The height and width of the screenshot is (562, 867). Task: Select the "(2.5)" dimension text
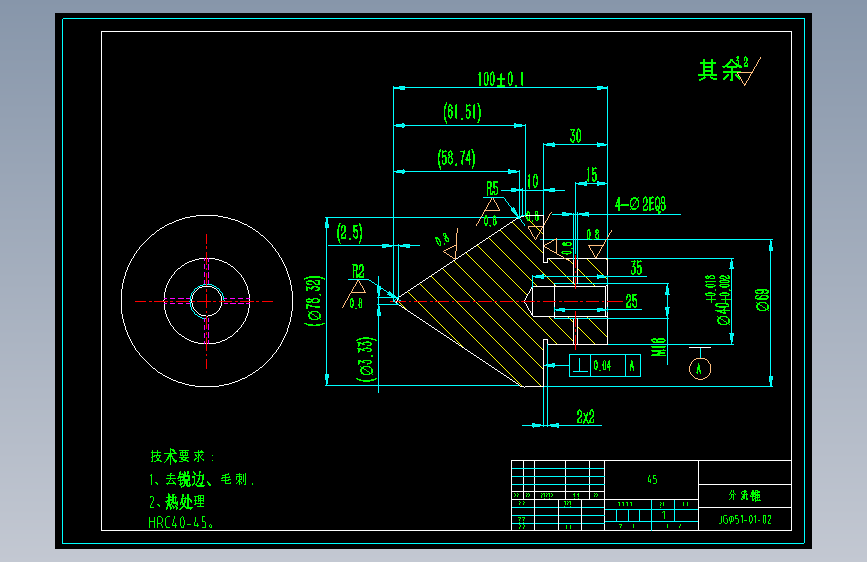click(349, 233)
